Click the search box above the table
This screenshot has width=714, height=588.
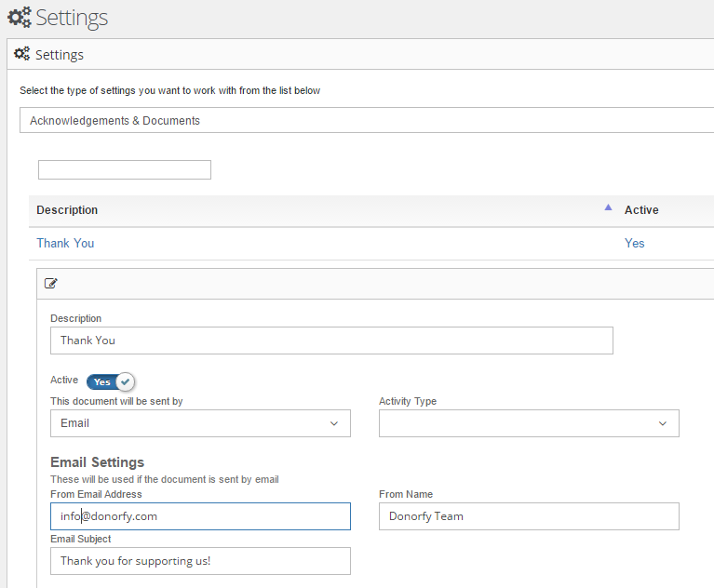[x=124, y=169]
